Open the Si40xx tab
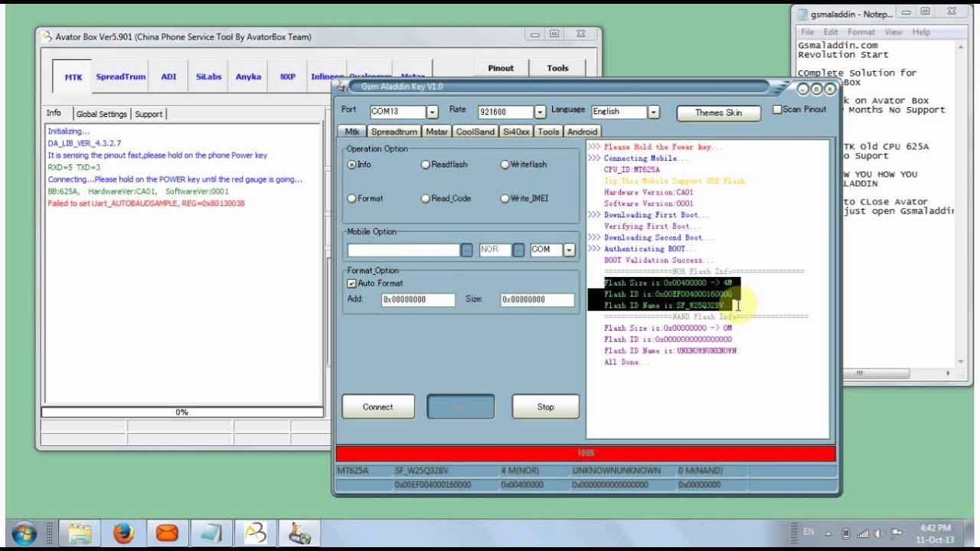This screenshot has height=551, width=980. tap(516, 132)
